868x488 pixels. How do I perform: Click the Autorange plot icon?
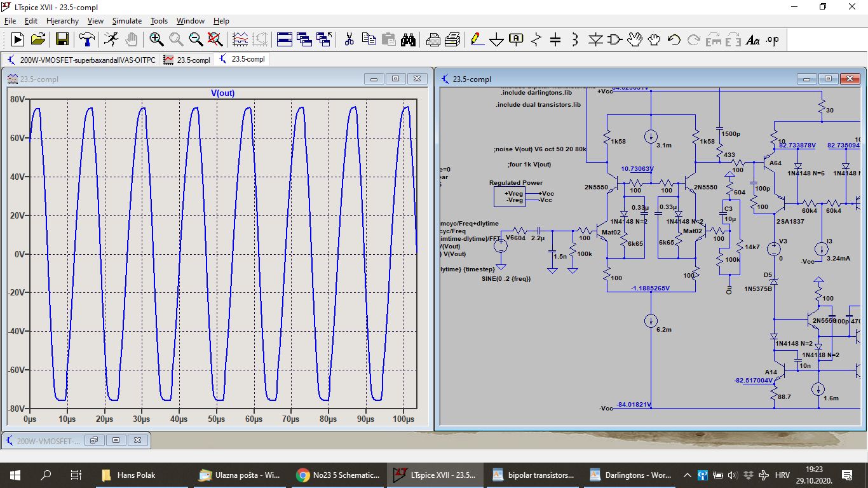240,39
